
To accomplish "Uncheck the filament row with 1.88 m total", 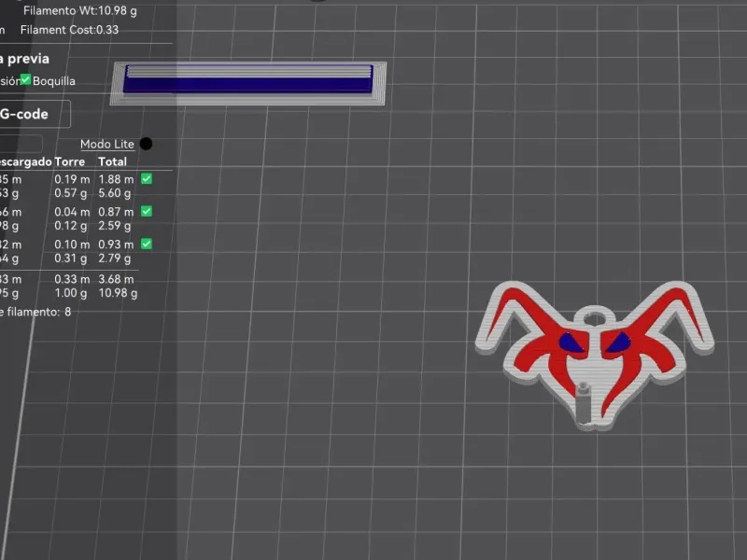I will click(147, 179).
